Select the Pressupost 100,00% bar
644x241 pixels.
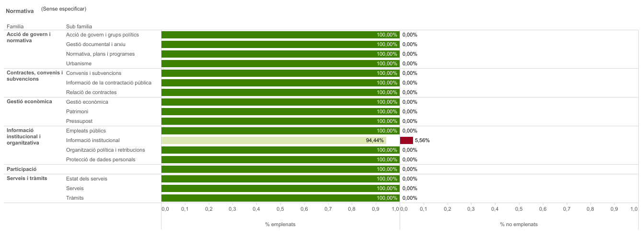tap(280, 121)
